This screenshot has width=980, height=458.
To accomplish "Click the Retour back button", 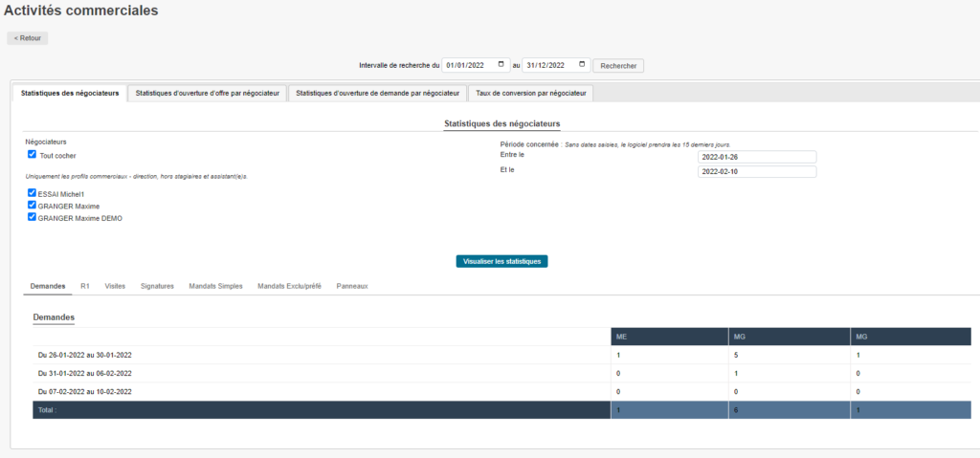I will tap(28, 38).
